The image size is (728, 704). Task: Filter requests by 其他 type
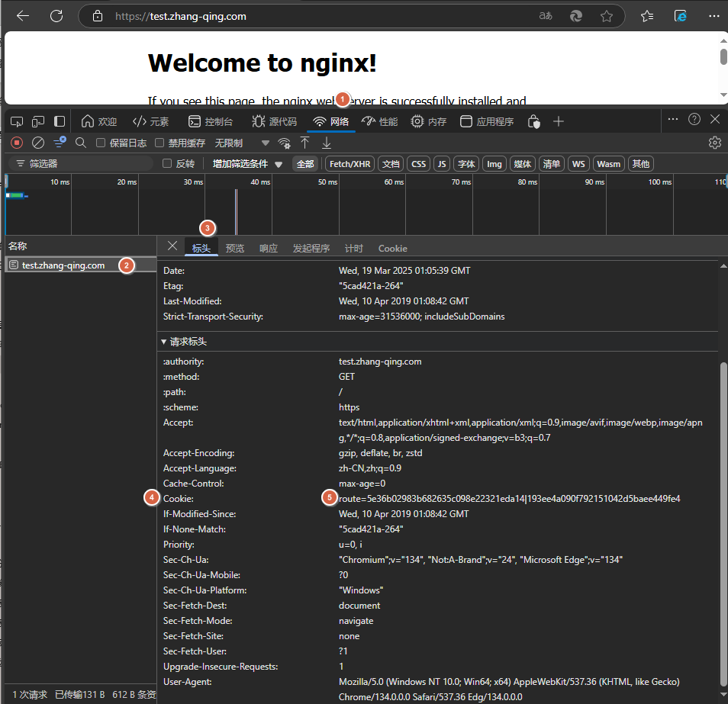[x=641, y=164]
